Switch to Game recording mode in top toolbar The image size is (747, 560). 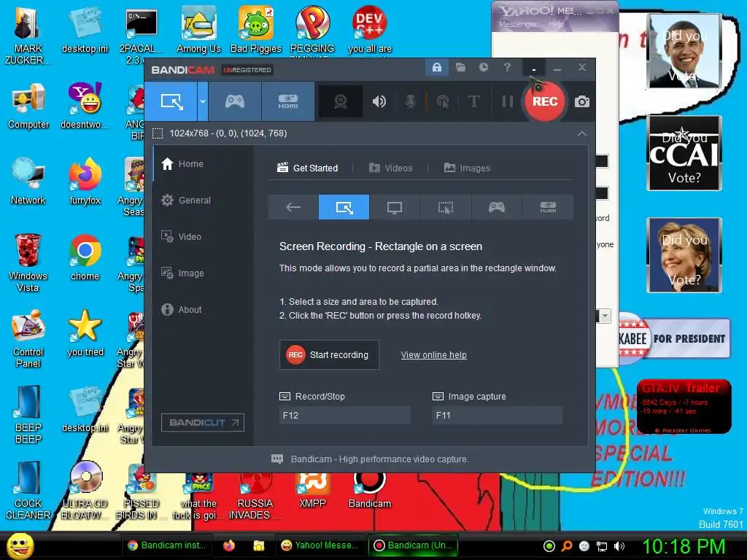pyautogui.click(x=235, y=101)
